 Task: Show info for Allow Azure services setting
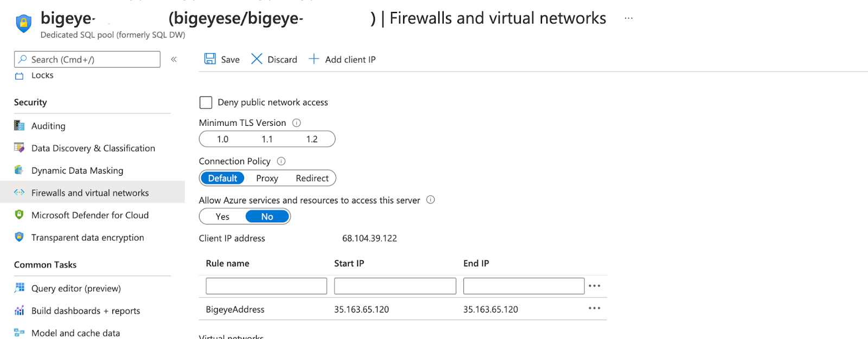431,200
